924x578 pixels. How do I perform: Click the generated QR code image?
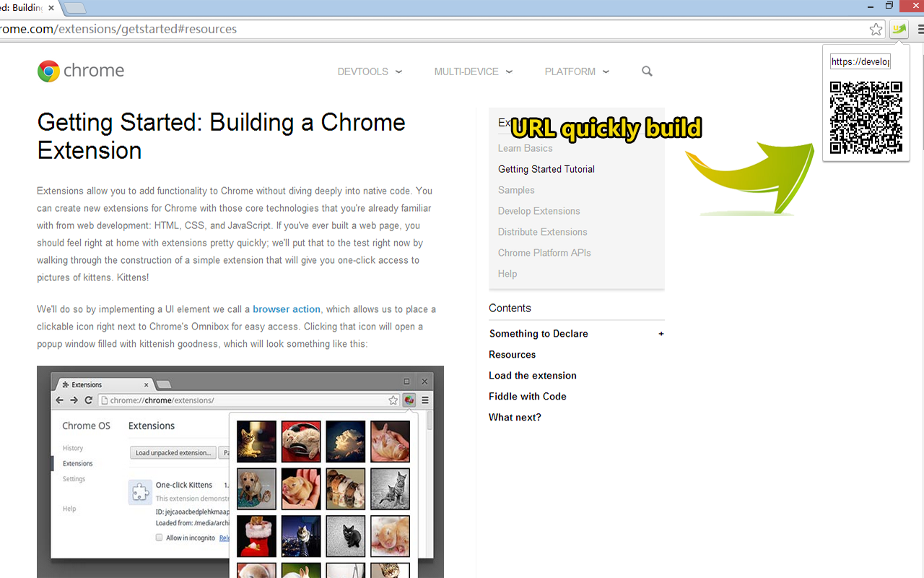[x=866, y=117]
